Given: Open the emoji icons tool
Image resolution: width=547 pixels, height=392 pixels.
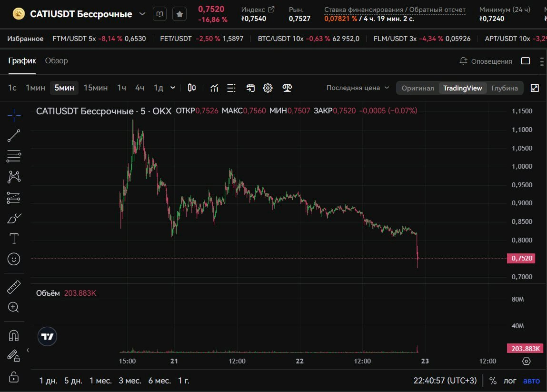Looking at the screenshot, I should pyautogui.click(x=14, y=259).
